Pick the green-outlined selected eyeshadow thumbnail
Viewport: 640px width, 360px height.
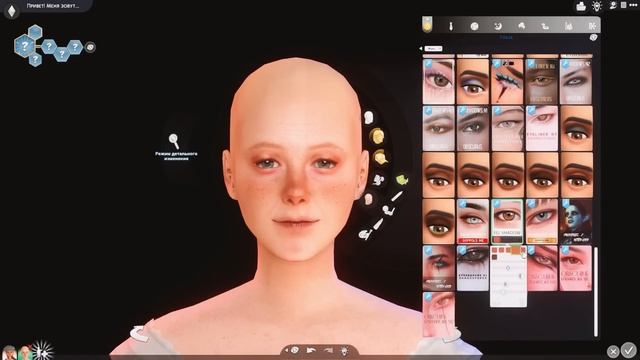tap(507, 222)
